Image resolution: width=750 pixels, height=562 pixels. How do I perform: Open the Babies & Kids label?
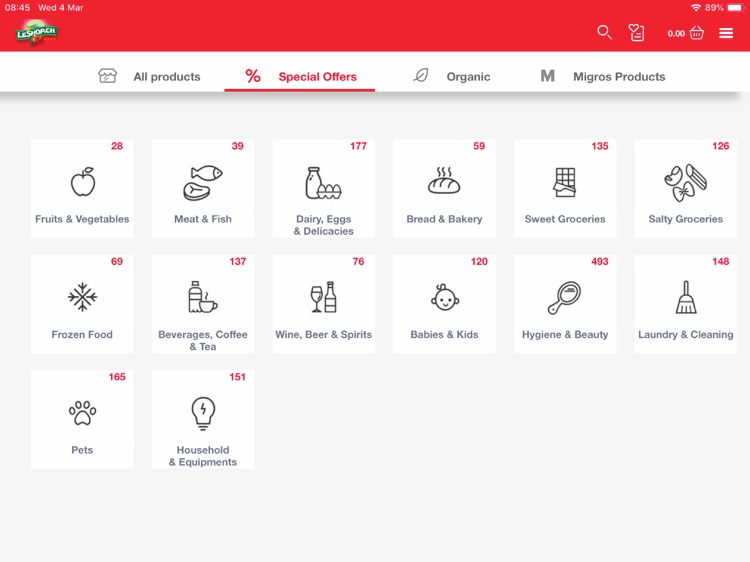pyautogui.click(x=444, y=334)
